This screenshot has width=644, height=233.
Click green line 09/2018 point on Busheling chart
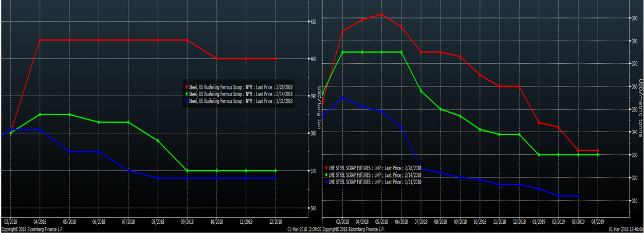click(x=187, y=171)
